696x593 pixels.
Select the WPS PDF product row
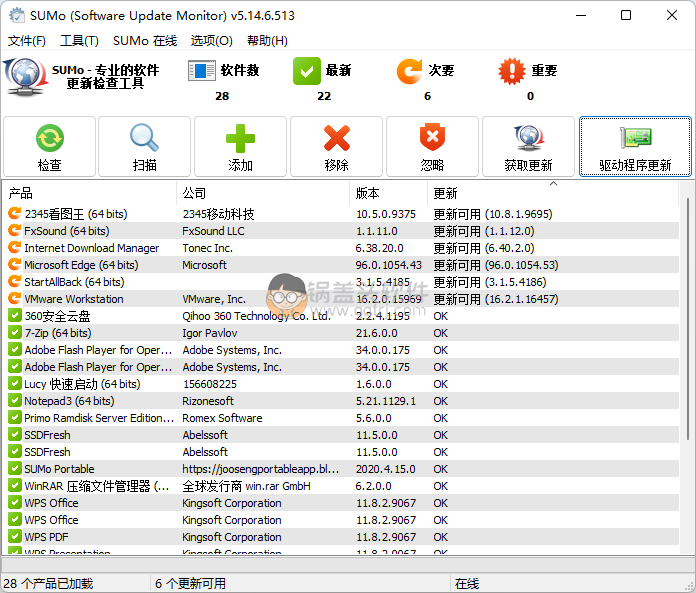coord(341,537)
